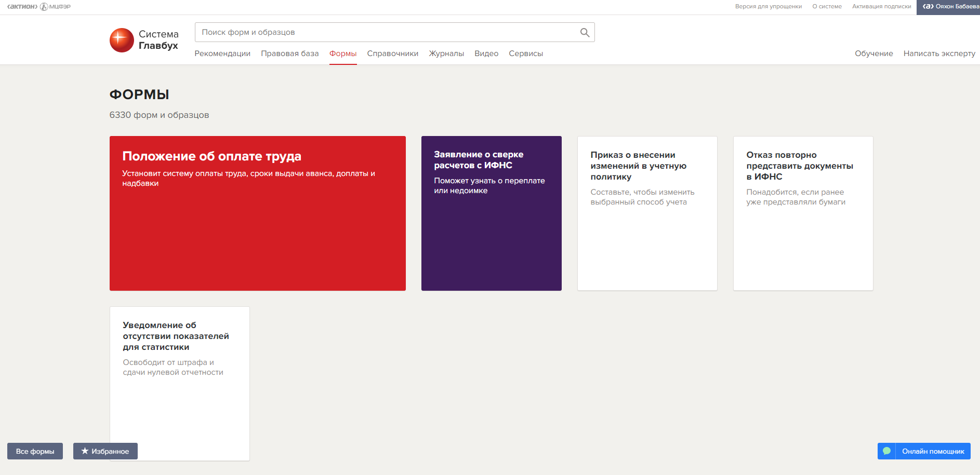This screenshot has width=980, height=475.
Task: Open the Видео section
Action: (x=486, y=53)
